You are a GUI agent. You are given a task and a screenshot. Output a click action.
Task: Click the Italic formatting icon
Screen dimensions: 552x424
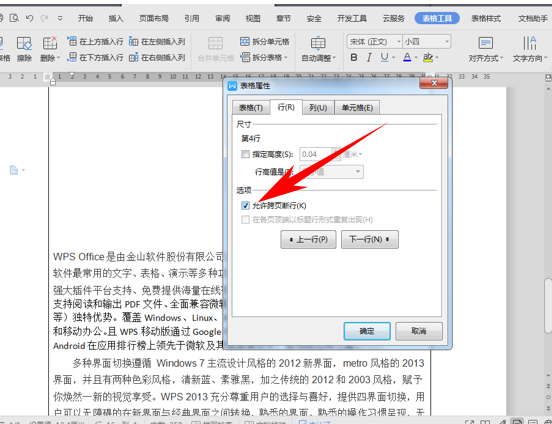[x=369, y=57]
